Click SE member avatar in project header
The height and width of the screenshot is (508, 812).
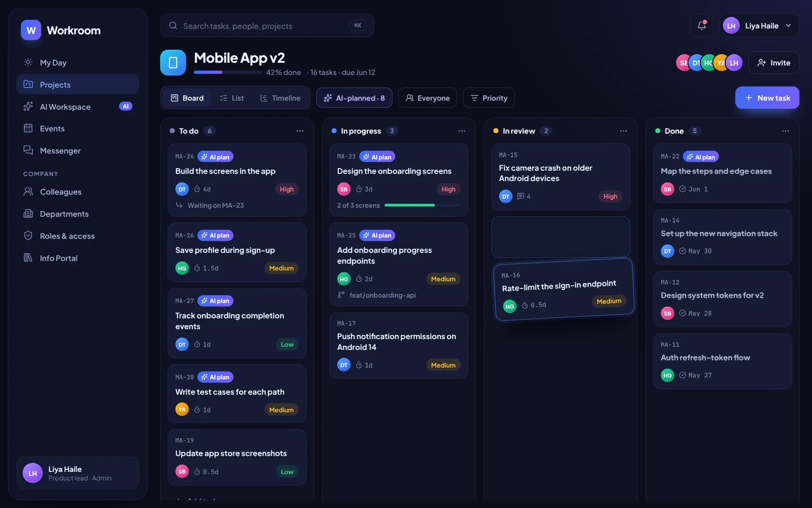[683, 63]
